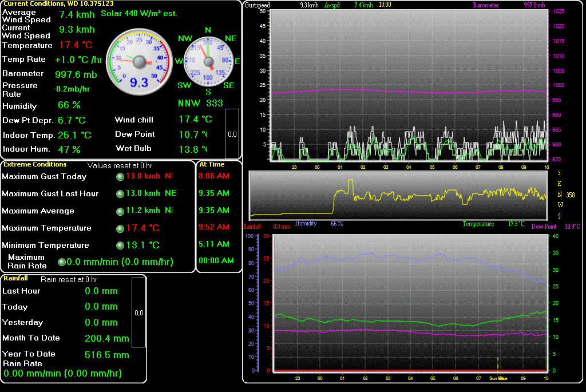586x392 pixels.
Task: Click the green LED beside Maximum Temperature
Action: [120, 229]
